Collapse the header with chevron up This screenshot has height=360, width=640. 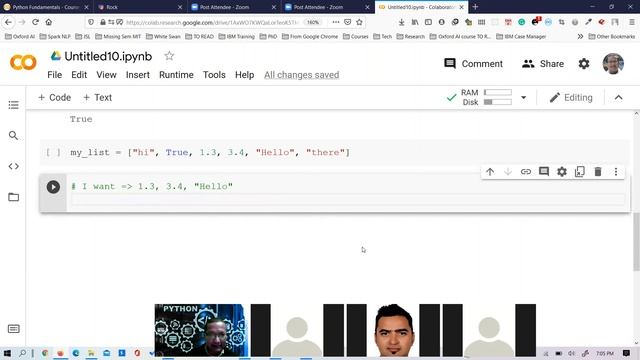(618, 98)
